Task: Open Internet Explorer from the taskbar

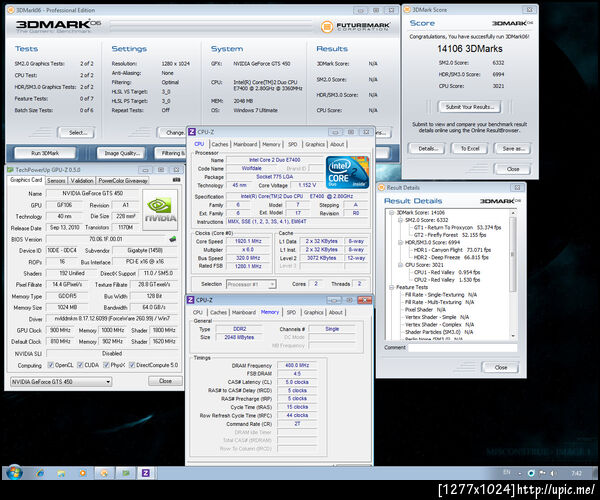Action: (41, 472)
